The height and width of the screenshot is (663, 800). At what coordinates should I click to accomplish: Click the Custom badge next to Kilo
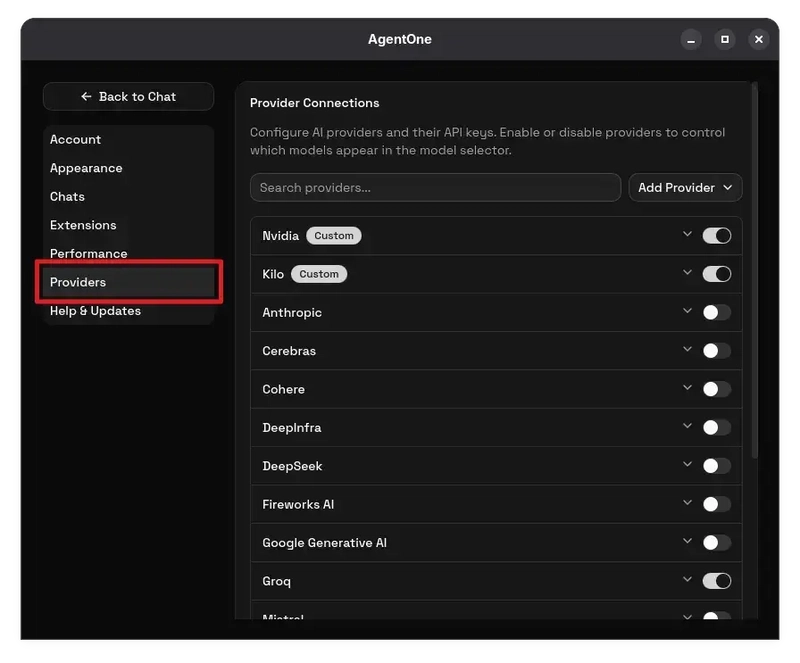tap(319, 274)
